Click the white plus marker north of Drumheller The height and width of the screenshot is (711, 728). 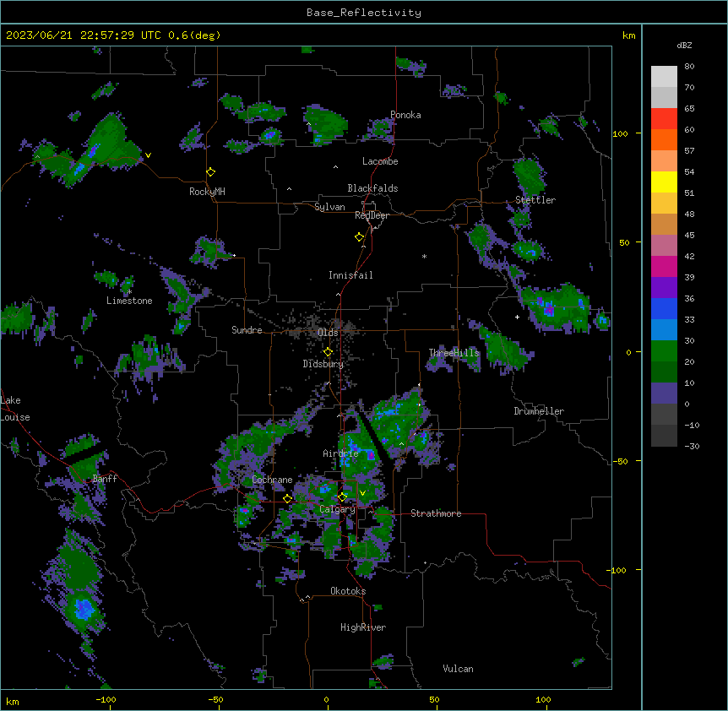click(x=517, y=317)
